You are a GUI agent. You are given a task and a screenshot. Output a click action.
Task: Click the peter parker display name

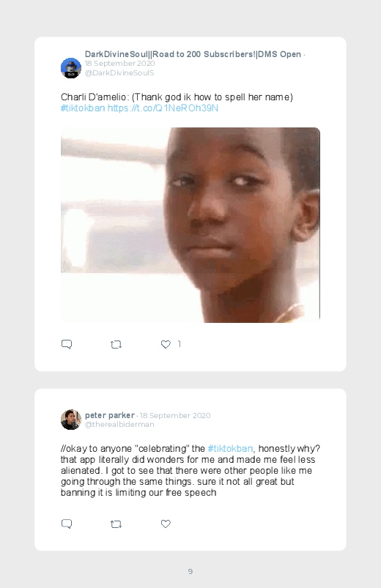tap(110, 415)
